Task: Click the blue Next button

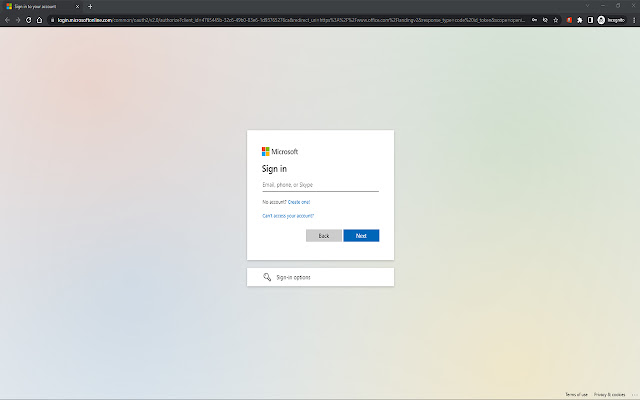Action: tap(361, 236)
